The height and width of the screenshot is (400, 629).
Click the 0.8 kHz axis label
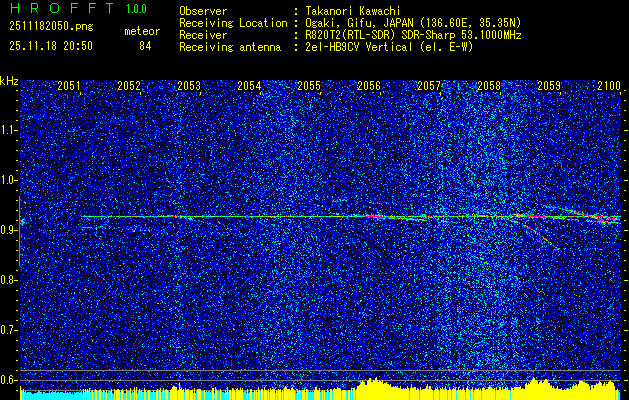pyautogui.click(x=9, y=280)
